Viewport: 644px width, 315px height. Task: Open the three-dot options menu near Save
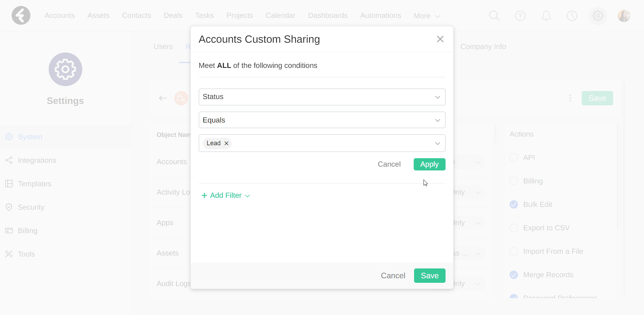click(570, 98)
